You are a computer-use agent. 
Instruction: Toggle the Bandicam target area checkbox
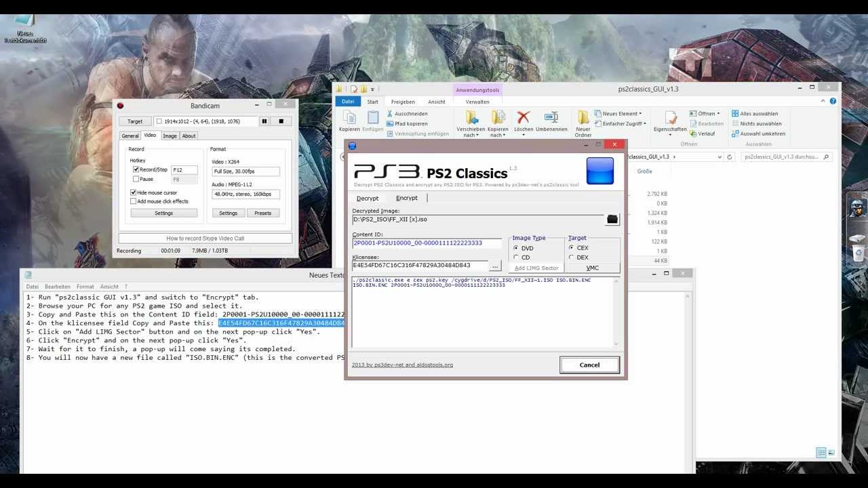pos(159,121)
